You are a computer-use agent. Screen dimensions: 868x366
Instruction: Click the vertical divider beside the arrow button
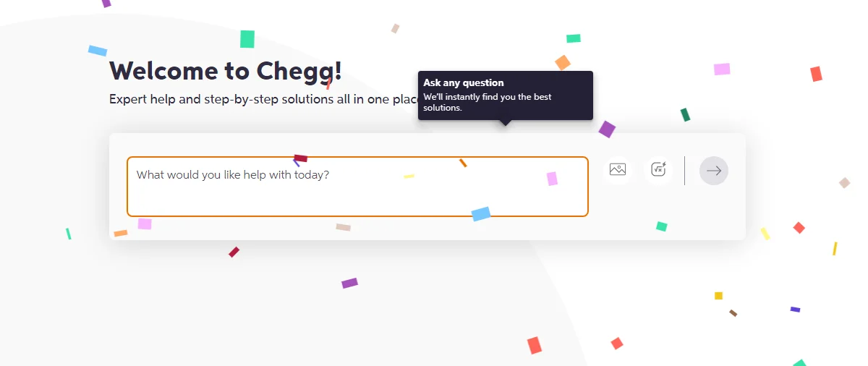pyautogui.click(x=684, y=171)
